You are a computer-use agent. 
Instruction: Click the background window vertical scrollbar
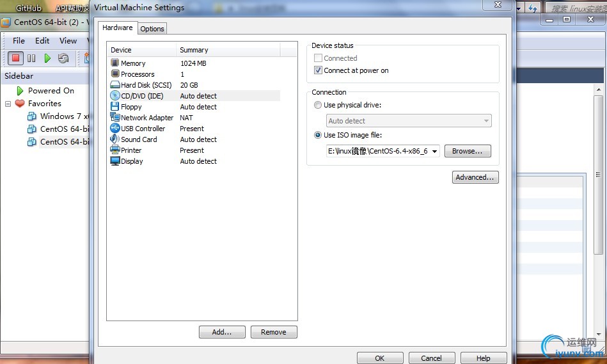599,174
